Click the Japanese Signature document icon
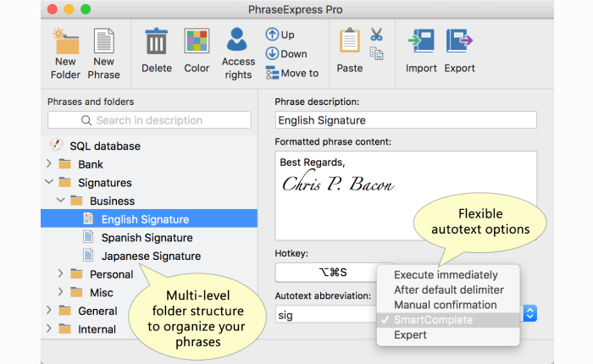 [x=88, y=255]
